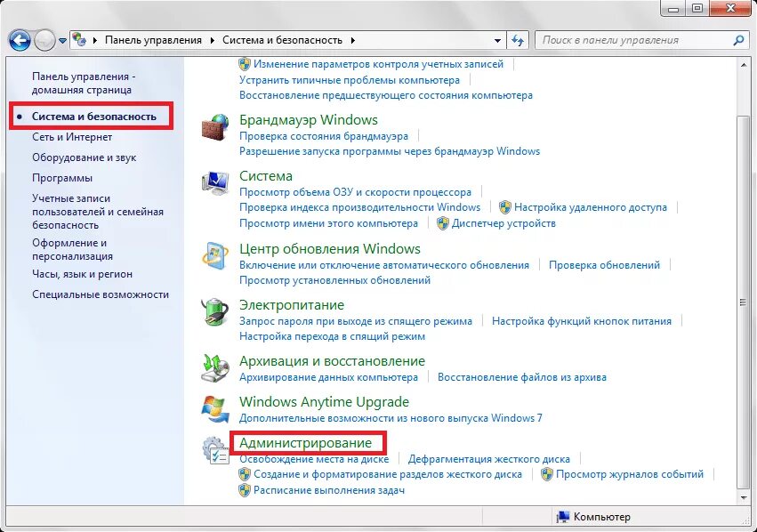Screen dimensions: 757x532
Task: Open Проверка обновлений link
Action: pyautogui.click(x=604, y=265)
